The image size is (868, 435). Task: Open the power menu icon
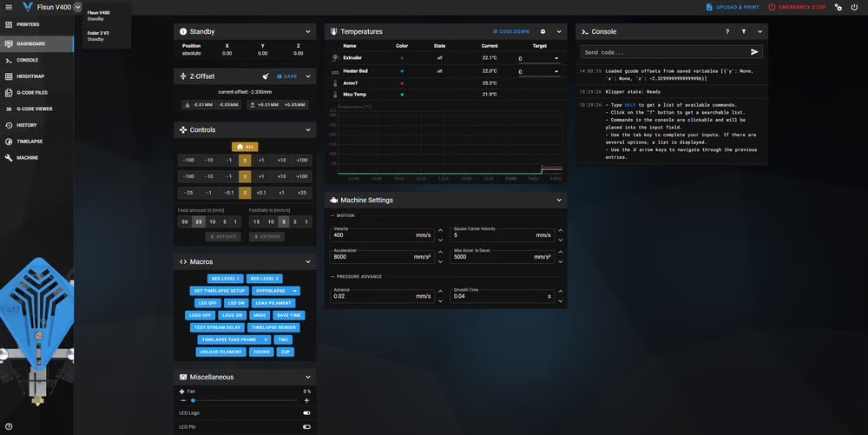pyautogui.click(x=854, y=7)
